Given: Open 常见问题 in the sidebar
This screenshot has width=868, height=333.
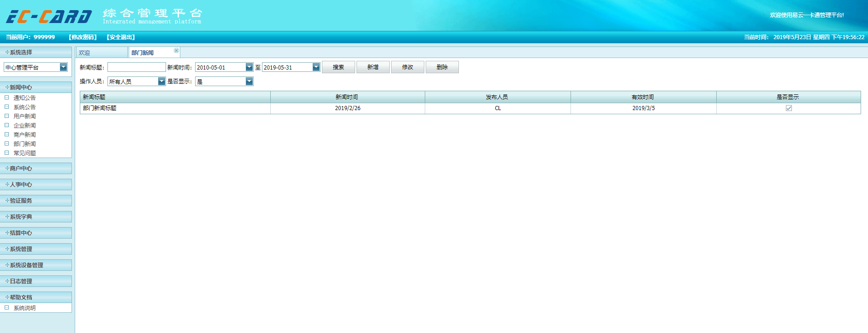Looking at the screenshot, I should point(24,153).
